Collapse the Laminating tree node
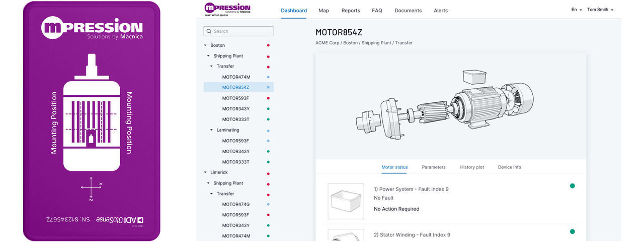The height and width of the screenshot is (242, 644). click(212, 130)
